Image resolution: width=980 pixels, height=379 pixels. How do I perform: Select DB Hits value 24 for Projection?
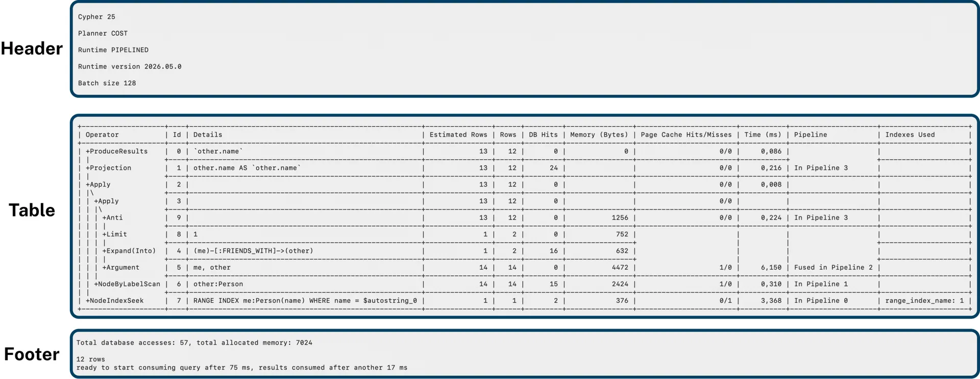554,168
